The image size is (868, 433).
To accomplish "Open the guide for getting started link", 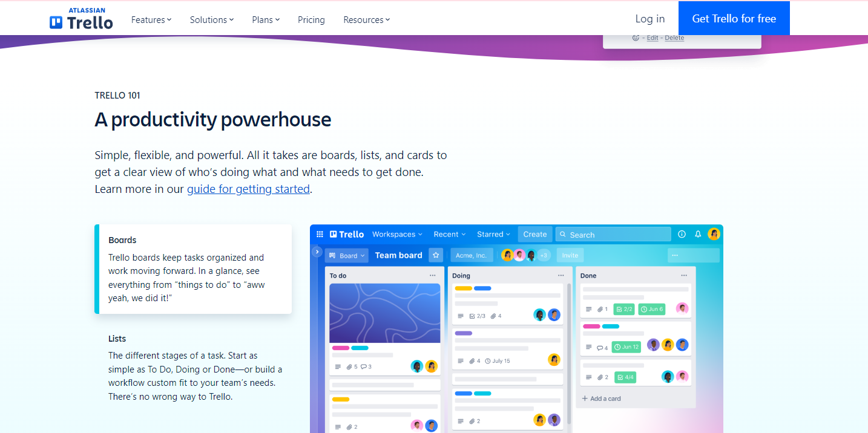I will [x=248, y=189].
